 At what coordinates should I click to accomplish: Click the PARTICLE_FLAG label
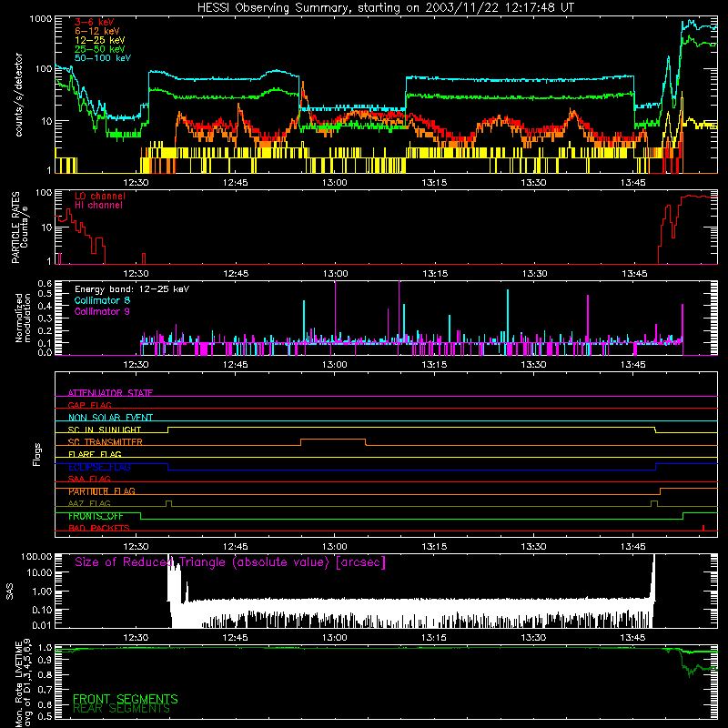tap(102, 491)
